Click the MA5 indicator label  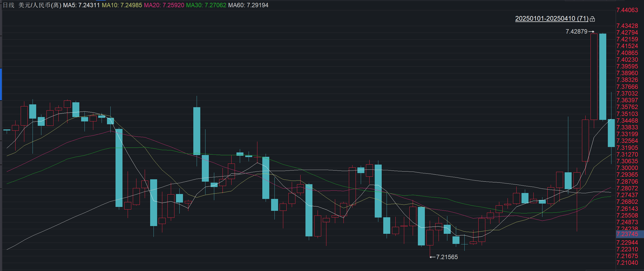[x=81, y=5]
